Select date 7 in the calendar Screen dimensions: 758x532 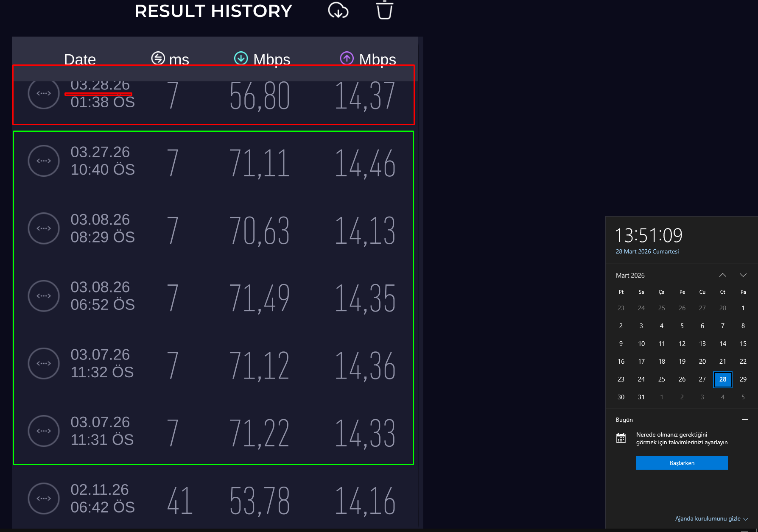[723, 326]
